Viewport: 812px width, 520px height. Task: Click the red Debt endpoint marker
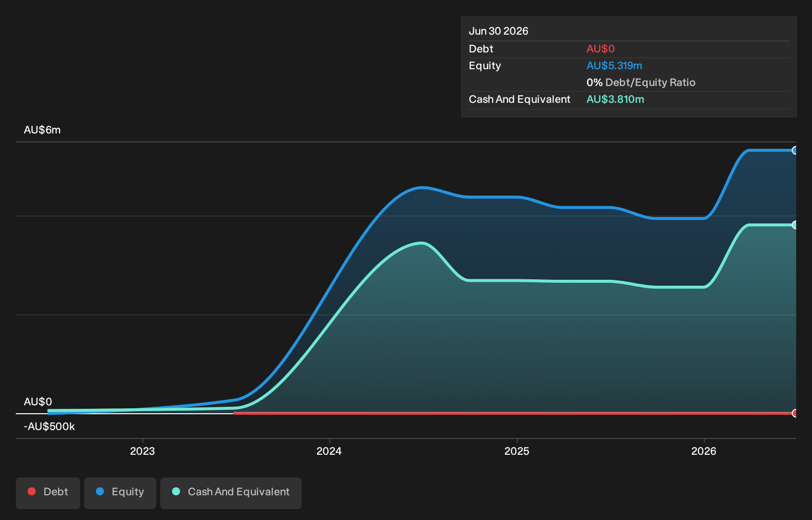(795, 413)
